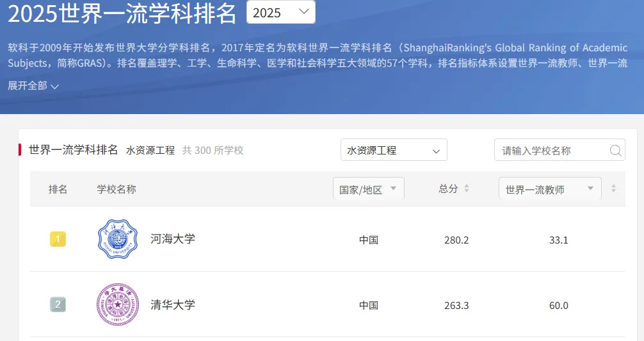Open the 水资源工程 subject dropdown

pos(394,150)
